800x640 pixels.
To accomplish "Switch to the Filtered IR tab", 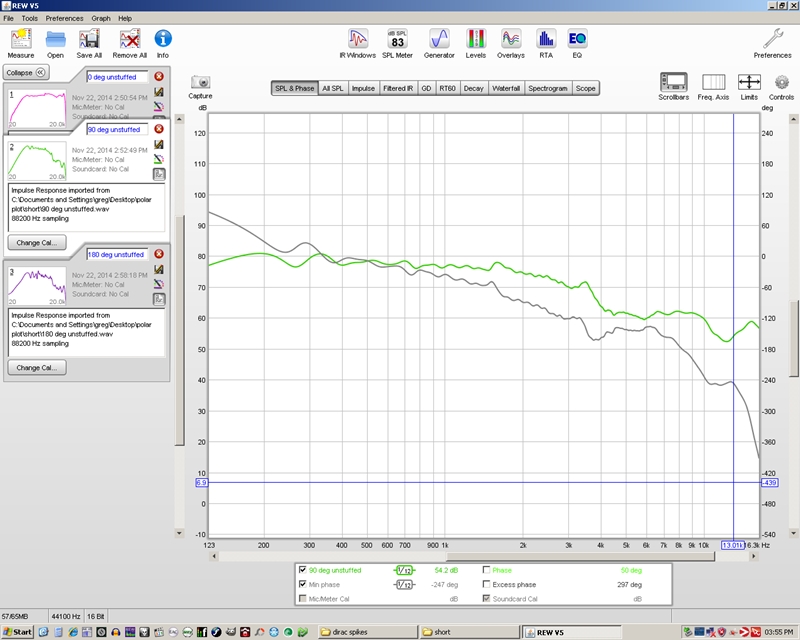I will click(398, 88).
